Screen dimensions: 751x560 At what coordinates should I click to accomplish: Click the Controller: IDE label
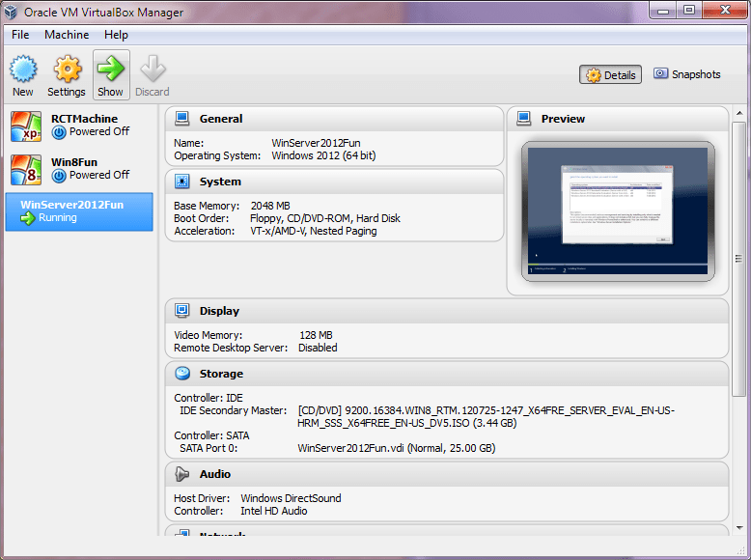209,398
